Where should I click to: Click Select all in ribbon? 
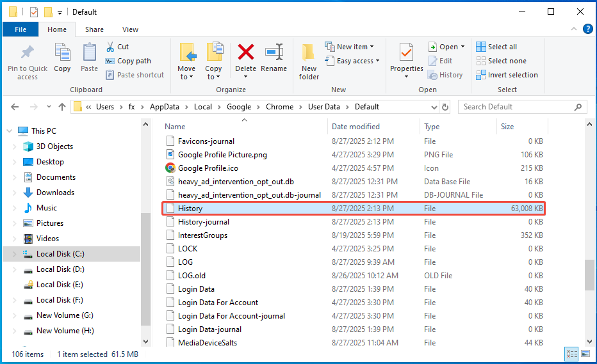pos(496,47)
